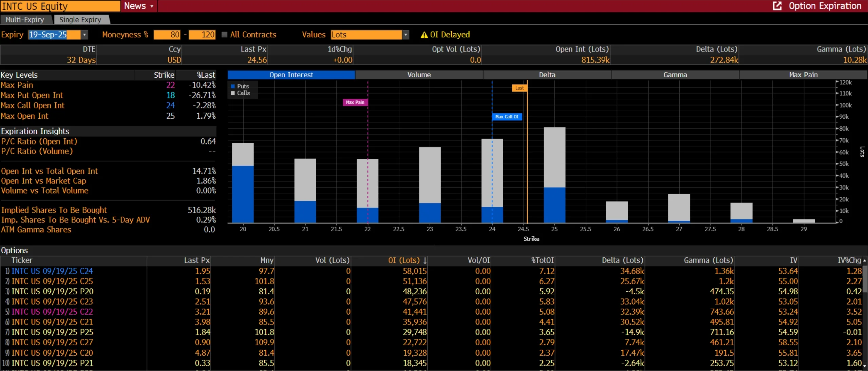The image size is (868, 371).
Task: Switch to the Multi-Expiry tab
Action: pyautogui.click(x=25, y=20)
